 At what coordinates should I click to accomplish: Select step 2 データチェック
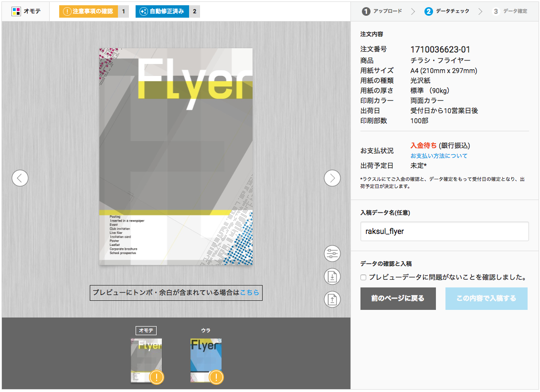pyautogui.click(x=446, y=11)
